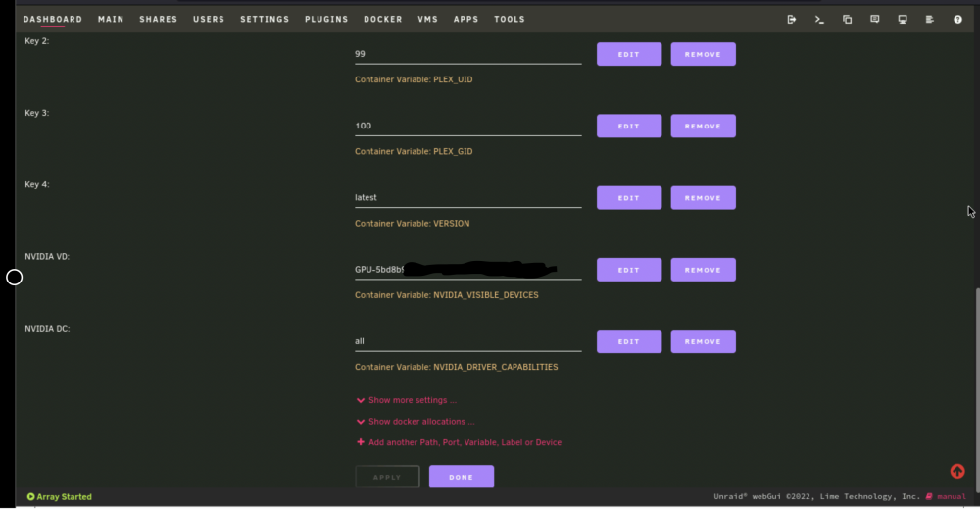Open the Docker tab
Image resolution: width=980 pixels, height=512 pixels.
[x=383, y=20]
